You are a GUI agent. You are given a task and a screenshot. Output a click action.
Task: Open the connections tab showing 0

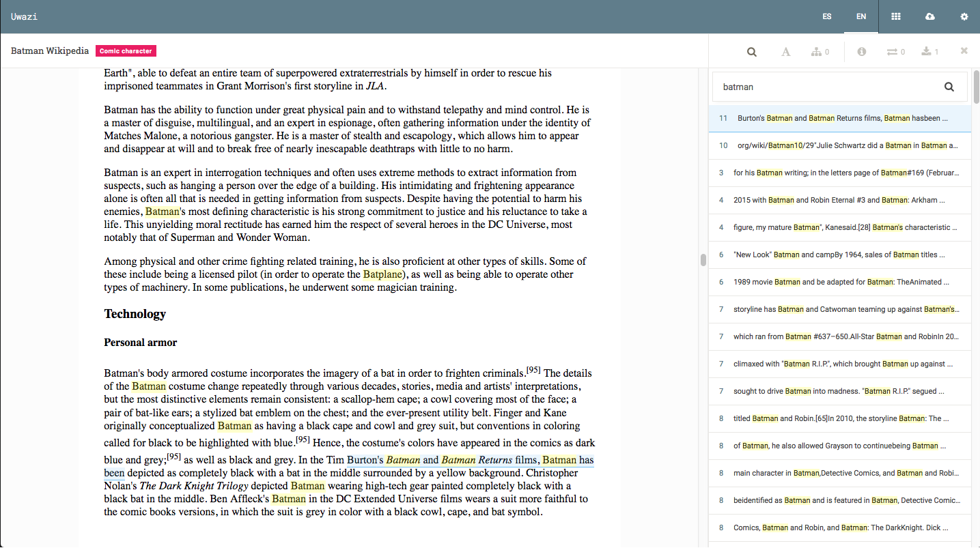(x=895, y=52)
